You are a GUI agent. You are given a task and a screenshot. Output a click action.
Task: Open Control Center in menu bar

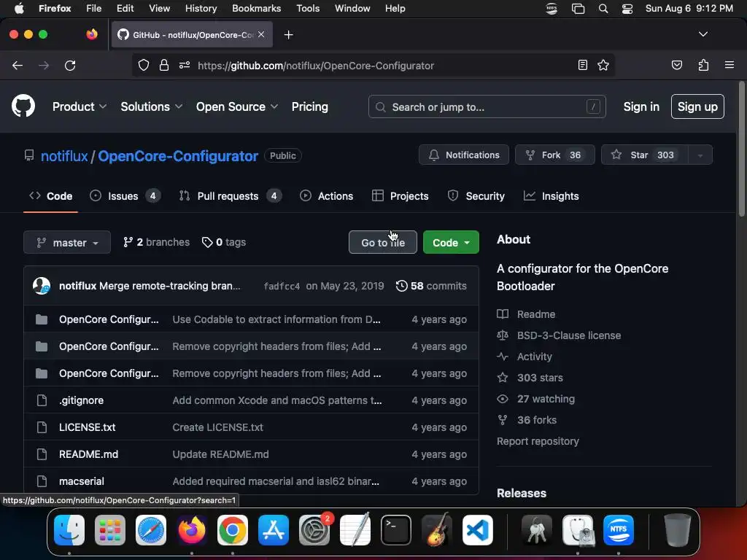627,9
